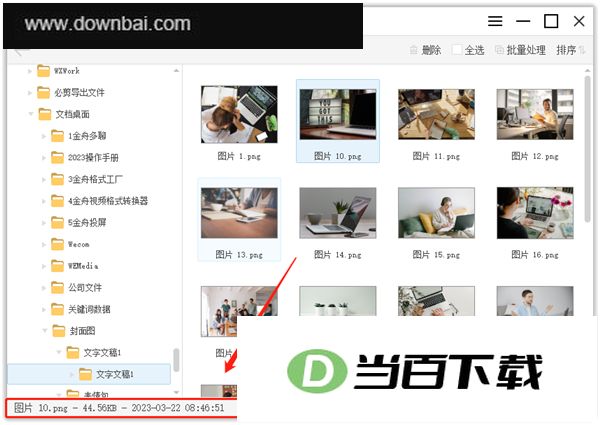Click the 4金舟视频格式转换器 folder icon
Viewport: 600px width, 425px height.
point(57,201)
